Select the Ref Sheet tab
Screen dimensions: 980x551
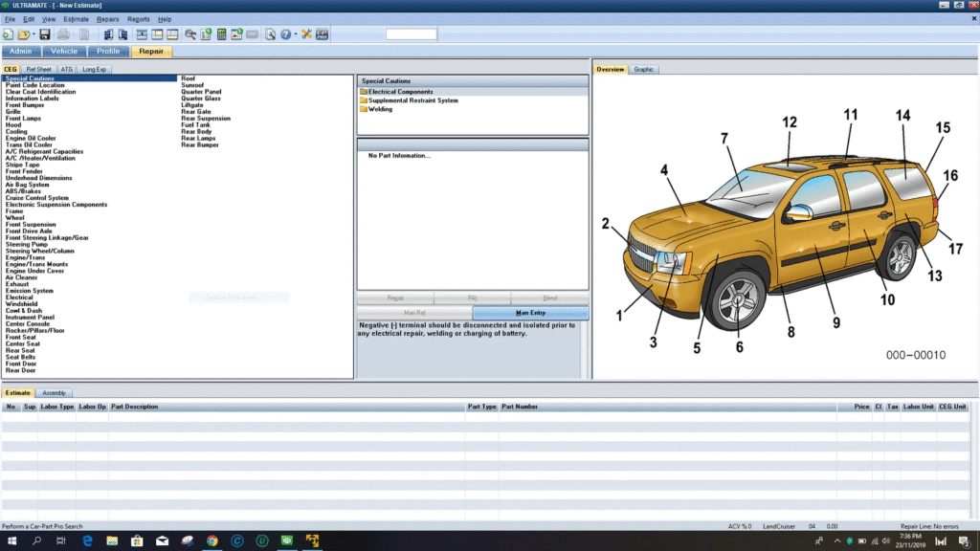(x=39, y=69)
